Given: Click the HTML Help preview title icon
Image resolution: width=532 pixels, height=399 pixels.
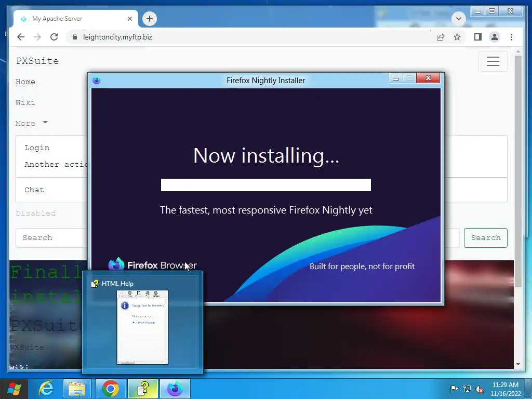Looking at the screenshot, I should [95, 284].
